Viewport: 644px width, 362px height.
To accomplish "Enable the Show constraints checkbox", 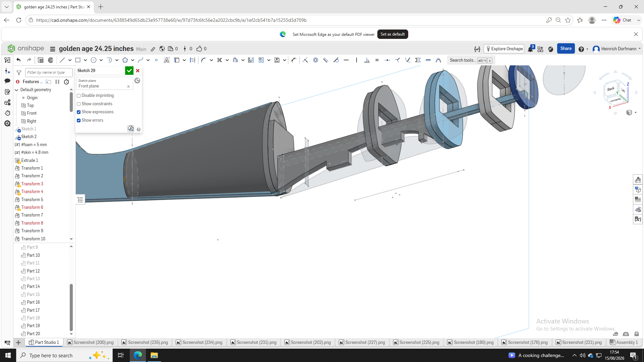I will point(79,104).
